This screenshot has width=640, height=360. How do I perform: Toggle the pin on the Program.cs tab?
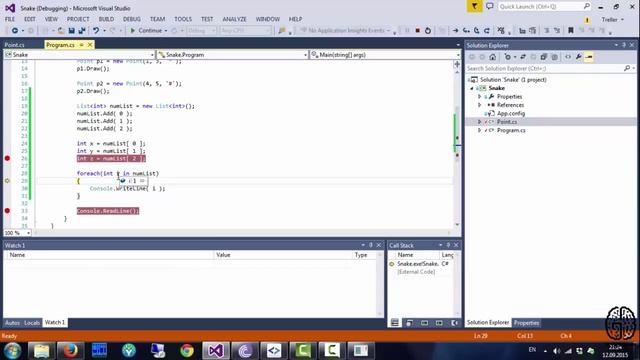82,44
